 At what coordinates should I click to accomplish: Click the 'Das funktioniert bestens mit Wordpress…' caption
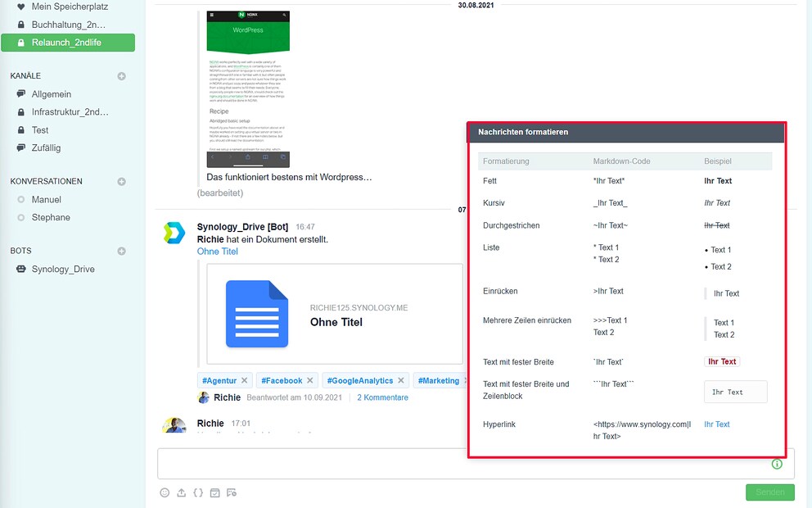[x=289, y=177]
